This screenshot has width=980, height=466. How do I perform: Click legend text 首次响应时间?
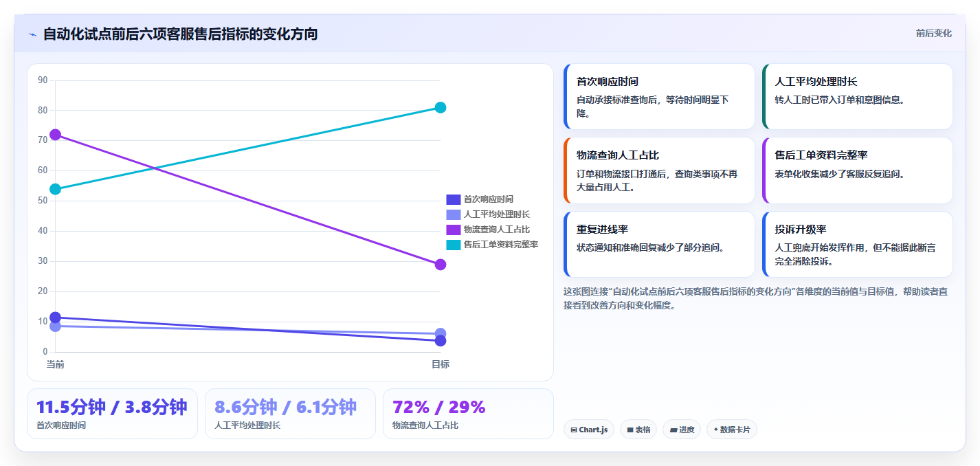click(488, 199)
